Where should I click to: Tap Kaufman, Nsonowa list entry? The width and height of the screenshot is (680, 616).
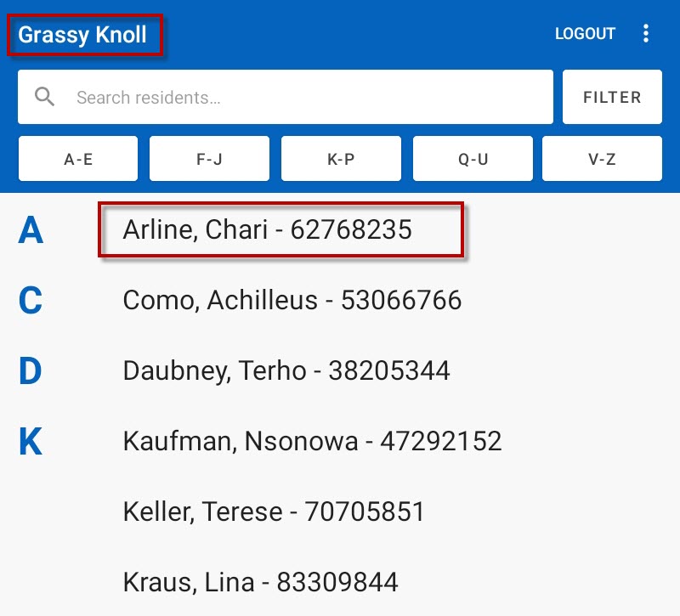point(312,441)
